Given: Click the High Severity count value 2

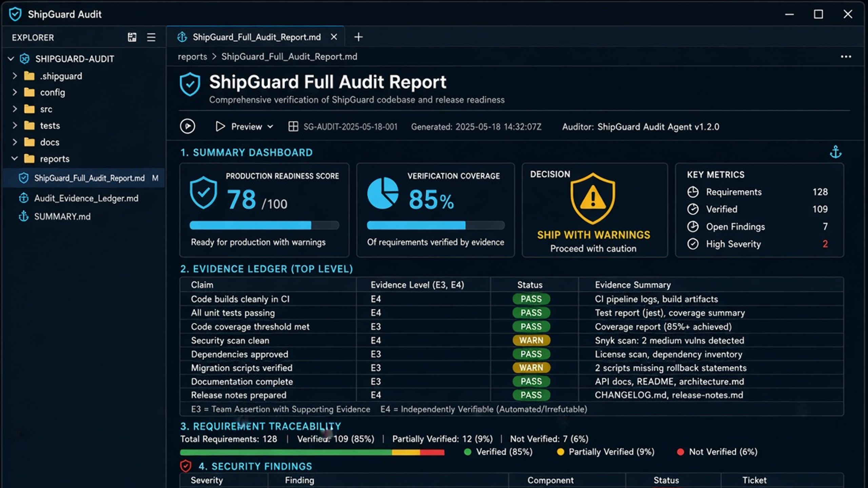Looking at the screenshot, I should [825, 244].
